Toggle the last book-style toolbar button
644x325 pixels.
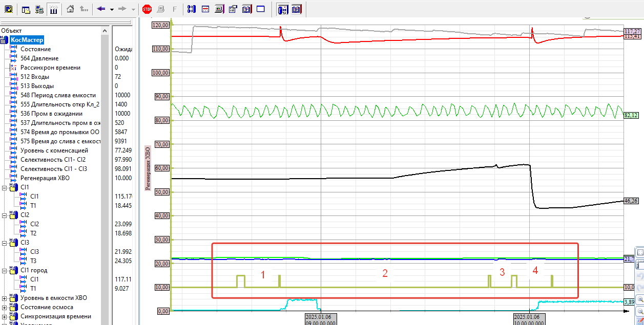click(296, 9)
